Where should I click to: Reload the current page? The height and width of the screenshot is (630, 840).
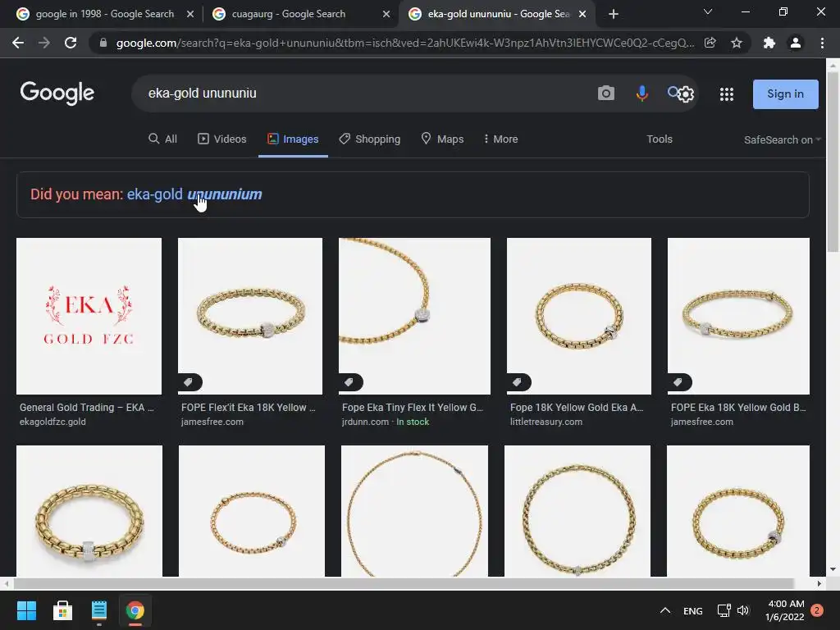pos(71,43)
